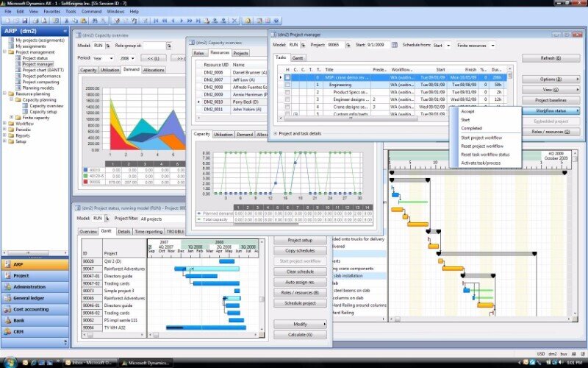Click the Project filter All projects field
Viewport: 588px width, 368px height.
(162, 219)
